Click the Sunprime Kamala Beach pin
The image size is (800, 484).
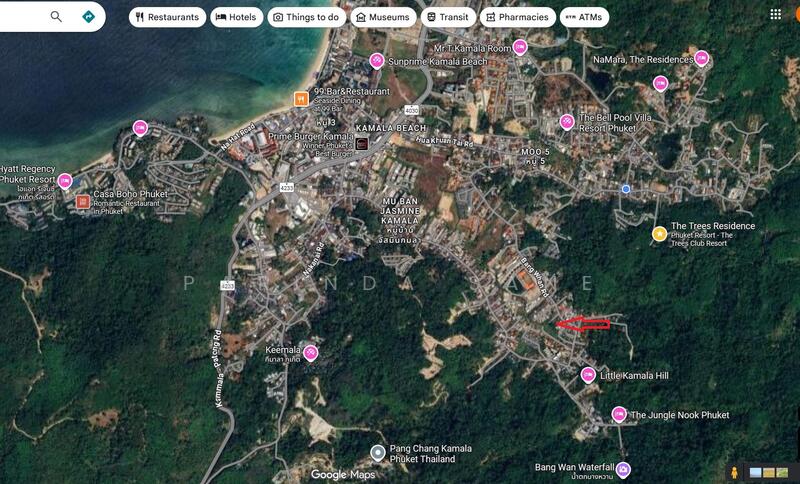coord(376,61)
